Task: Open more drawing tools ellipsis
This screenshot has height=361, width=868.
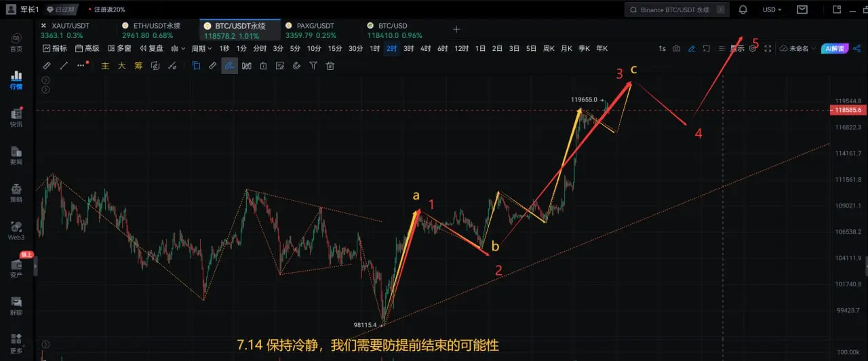Action: pyautogui.click(x=82, y=66)
